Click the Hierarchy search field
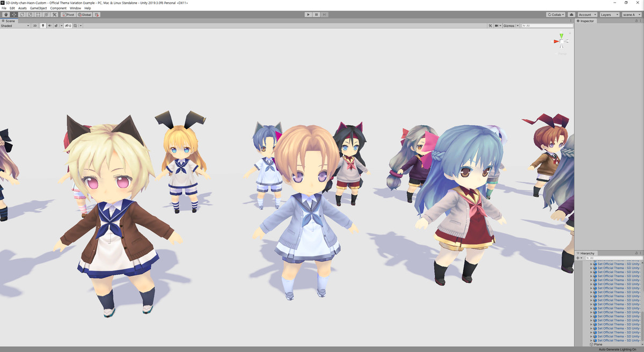This screenshot has height=352, width=644. (614, 258)
